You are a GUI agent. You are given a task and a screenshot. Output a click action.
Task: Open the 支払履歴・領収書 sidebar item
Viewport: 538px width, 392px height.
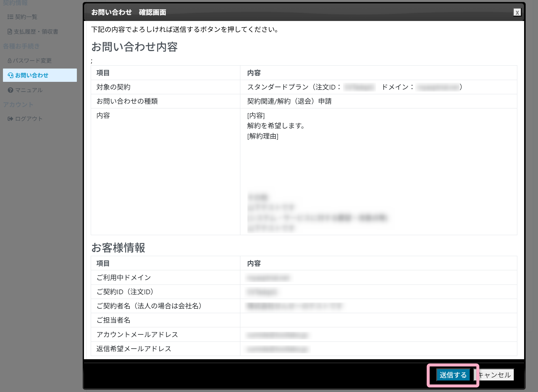pos(36,32)
